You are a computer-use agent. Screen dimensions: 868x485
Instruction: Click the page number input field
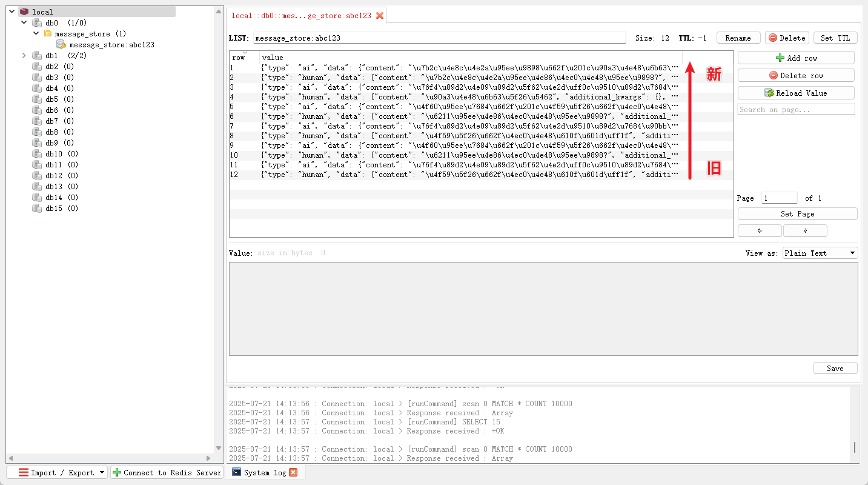point(780,198)
